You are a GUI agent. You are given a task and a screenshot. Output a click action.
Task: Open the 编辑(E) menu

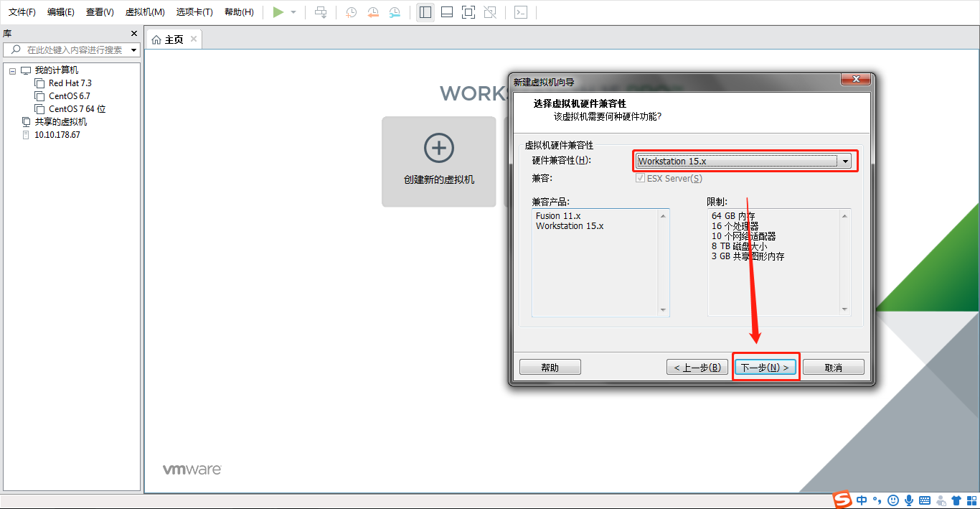61,12
